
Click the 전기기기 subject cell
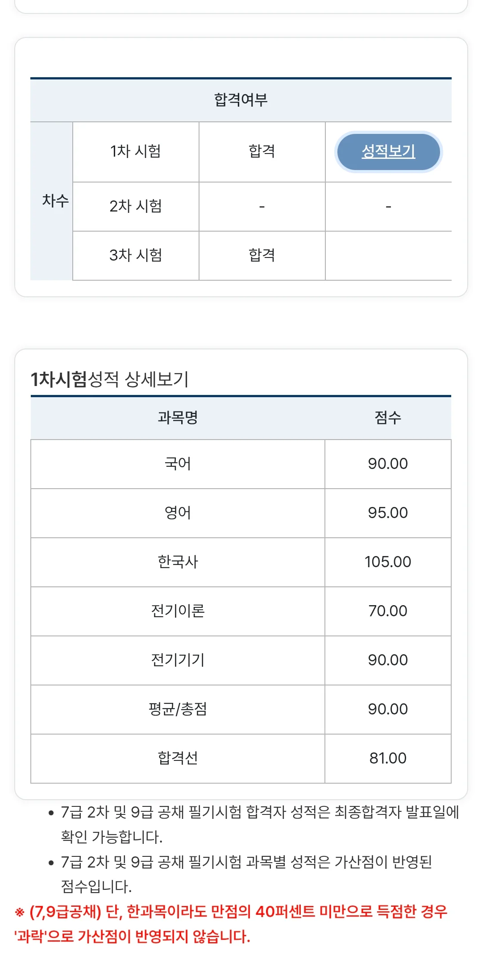pyautogui.click(x=178, y=660)
